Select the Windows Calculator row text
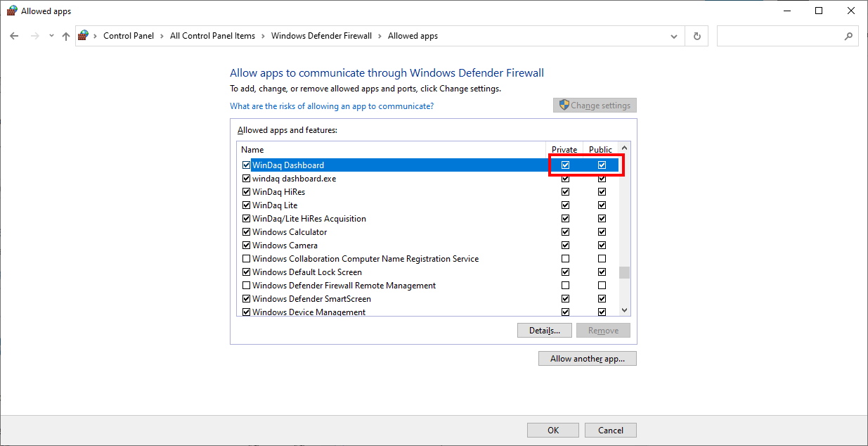This screenshot has width=868, height=446. [290, 232]
